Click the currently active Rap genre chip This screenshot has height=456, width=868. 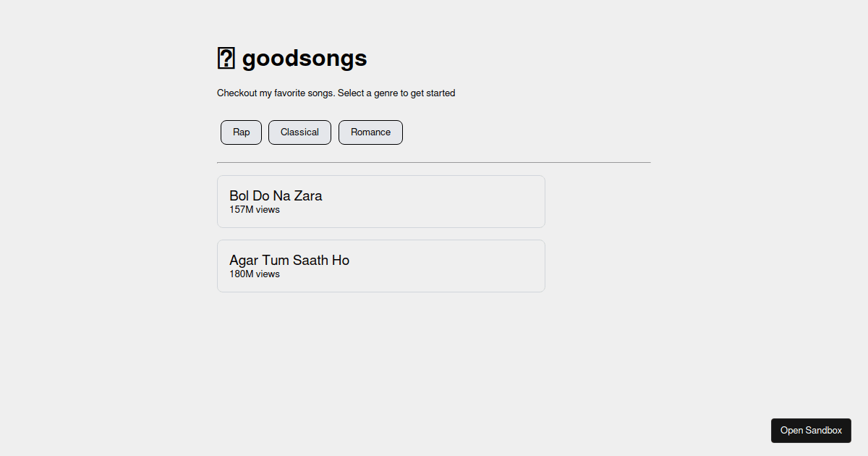tap(241, 132)
